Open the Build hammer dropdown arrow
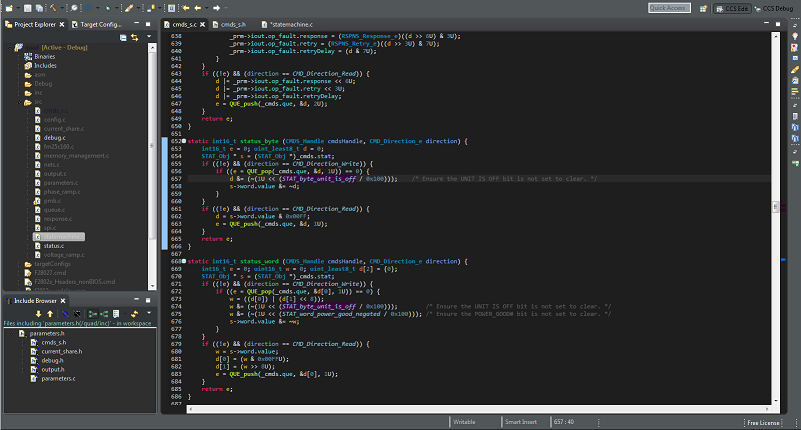This screenshot has height=430, width=801. coord(61,8)
